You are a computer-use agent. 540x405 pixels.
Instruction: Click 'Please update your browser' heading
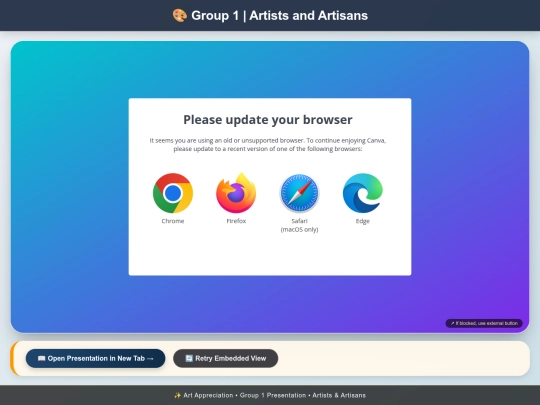[268, 120]
